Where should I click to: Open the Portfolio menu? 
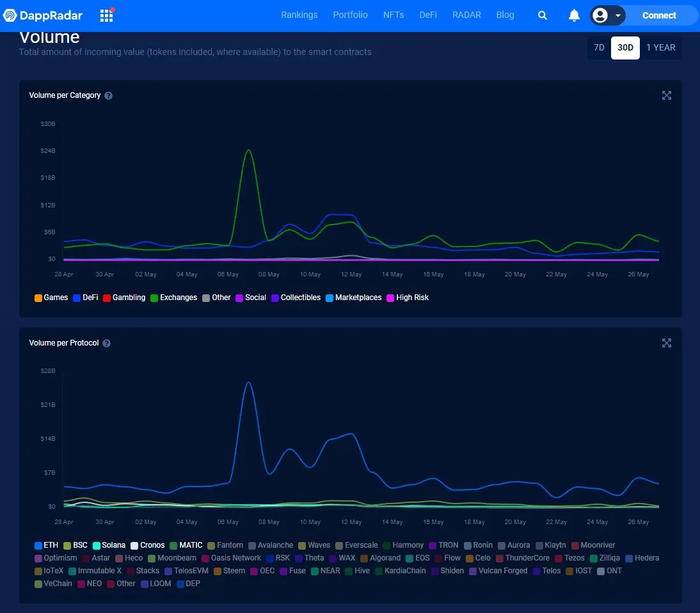351,15
